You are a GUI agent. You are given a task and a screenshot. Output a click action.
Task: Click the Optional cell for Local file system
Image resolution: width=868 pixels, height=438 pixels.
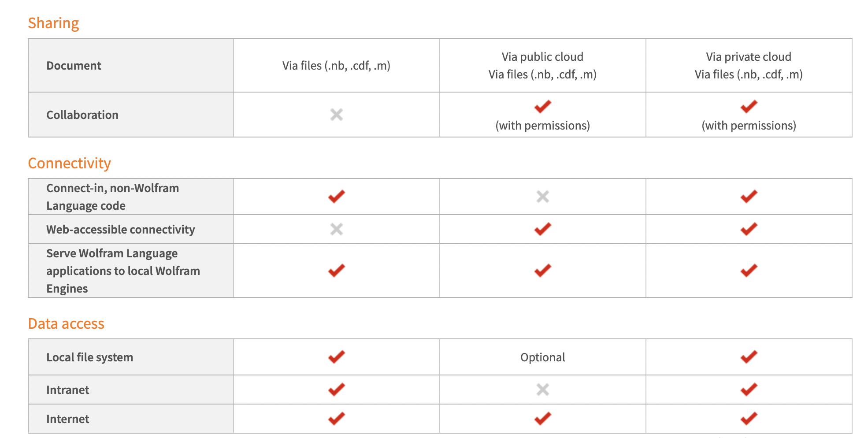pyautogui.click(x=542, y=357)
